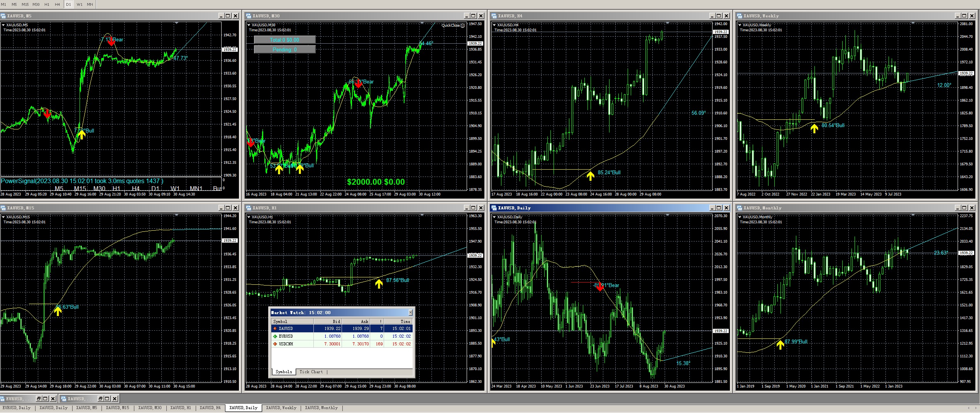Image resolution: width=980 pixels, height=413 pixels.
Task: Toggle the H4 timeframe button
Action: [58, 4]
